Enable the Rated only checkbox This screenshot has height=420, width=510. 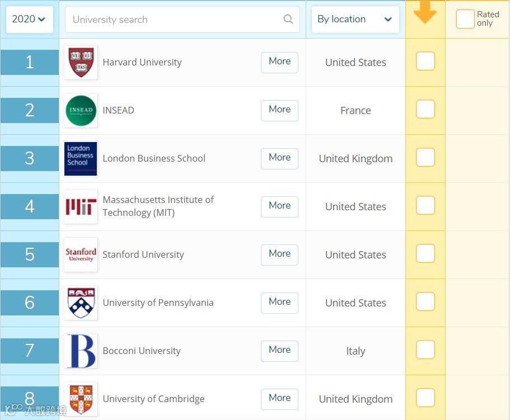465,19
